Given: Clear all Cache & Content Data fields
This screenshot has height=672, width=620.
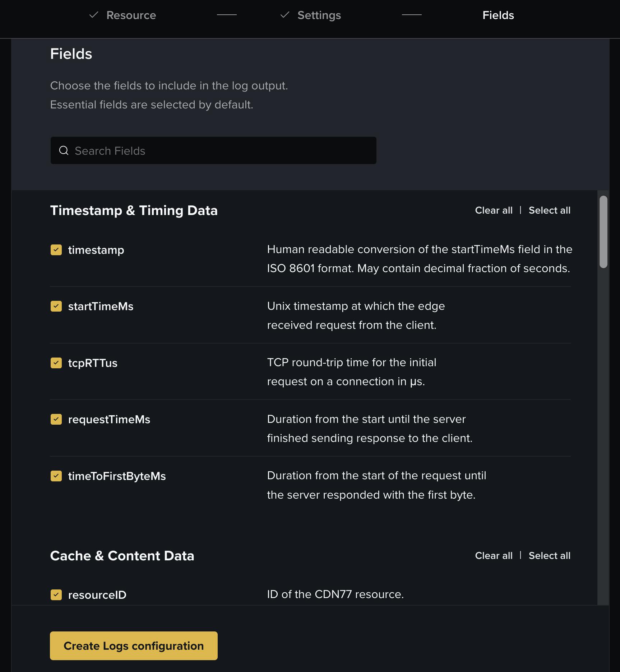Looking at the screenshot, I should click(494, 556).
